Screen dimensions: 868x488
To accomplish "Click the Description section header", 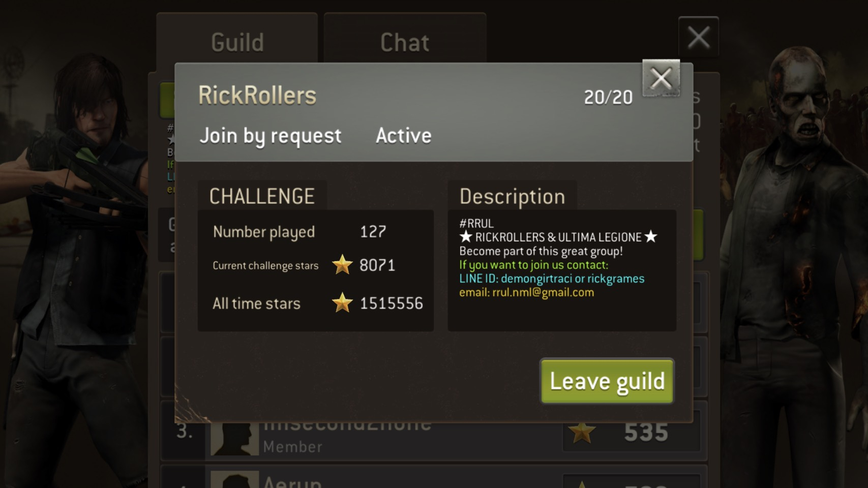I will (x=512, y=197).
